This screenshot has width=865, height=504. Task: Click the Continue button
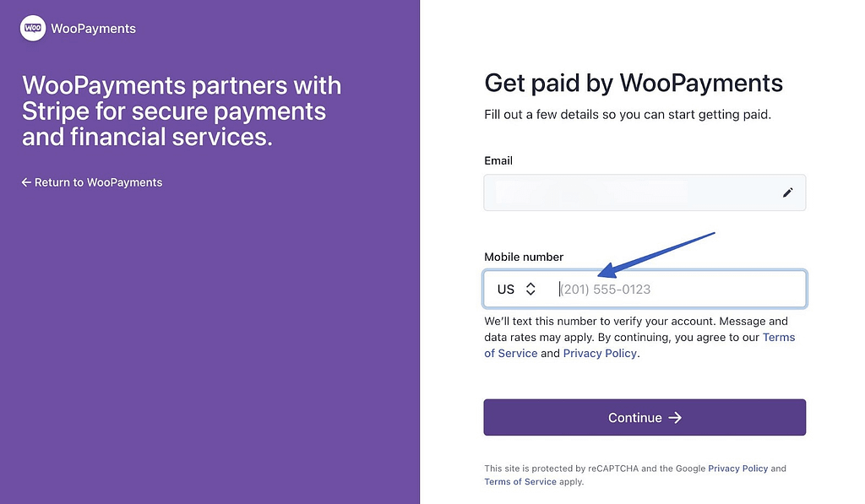(645, 417)
